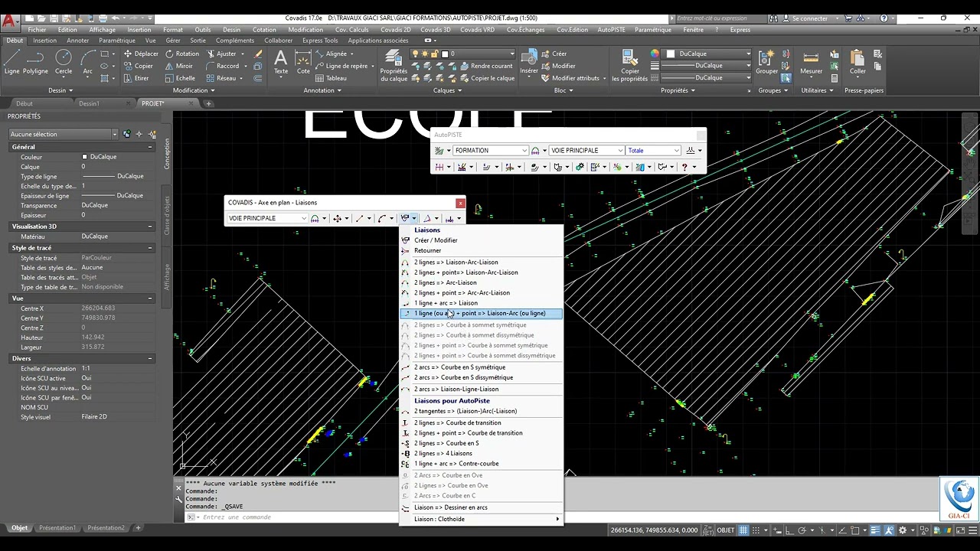Click the AutoCAD application logo button
Screen dimensions: 980x551
8,20
